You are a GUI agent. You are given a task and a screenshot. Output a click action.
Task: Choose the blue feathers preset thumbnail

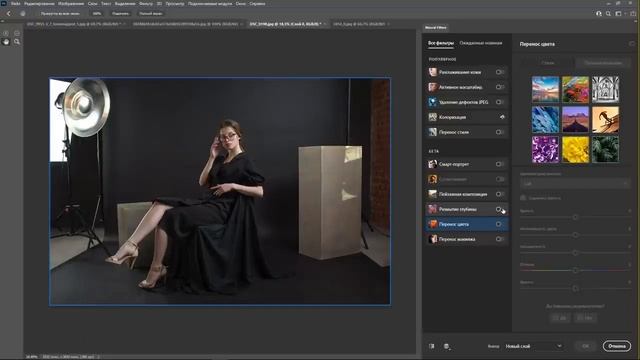click(545, 120)
